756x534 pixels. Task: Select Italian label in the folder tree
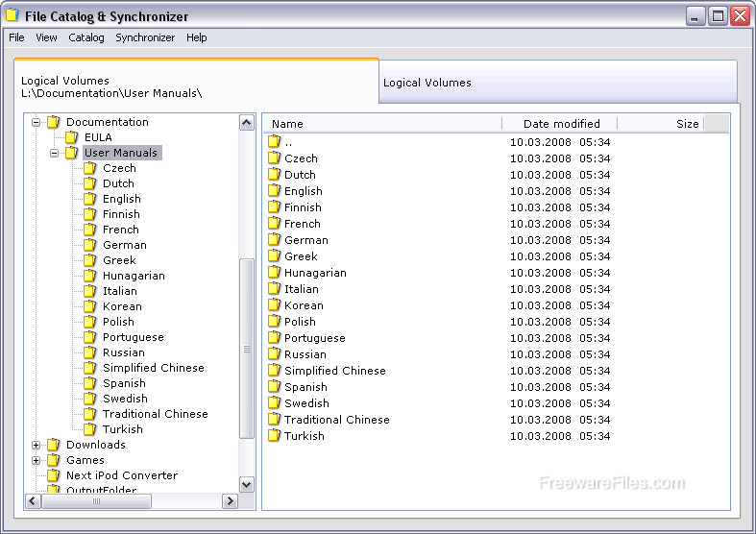coord(120,291)
